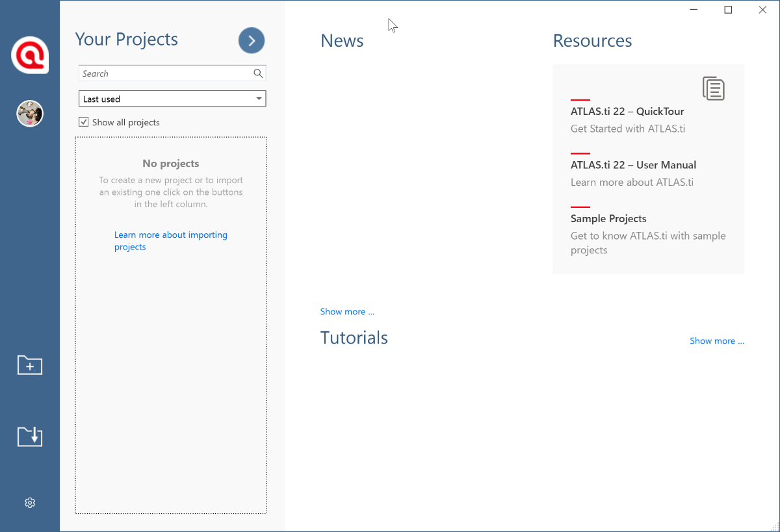Click the No projects message text

click(171, 164)
